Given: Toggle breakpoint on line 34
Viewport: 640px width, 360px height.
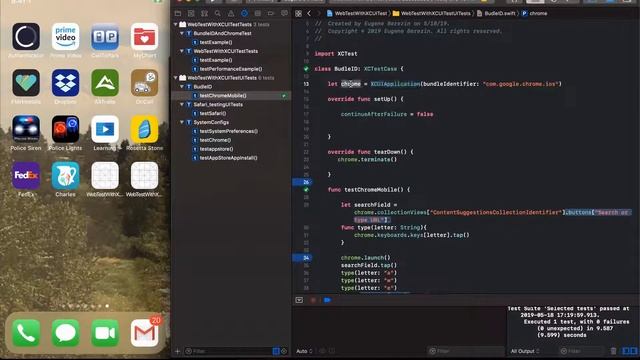Looking at the screenshot, I should (x=302, y=258).
